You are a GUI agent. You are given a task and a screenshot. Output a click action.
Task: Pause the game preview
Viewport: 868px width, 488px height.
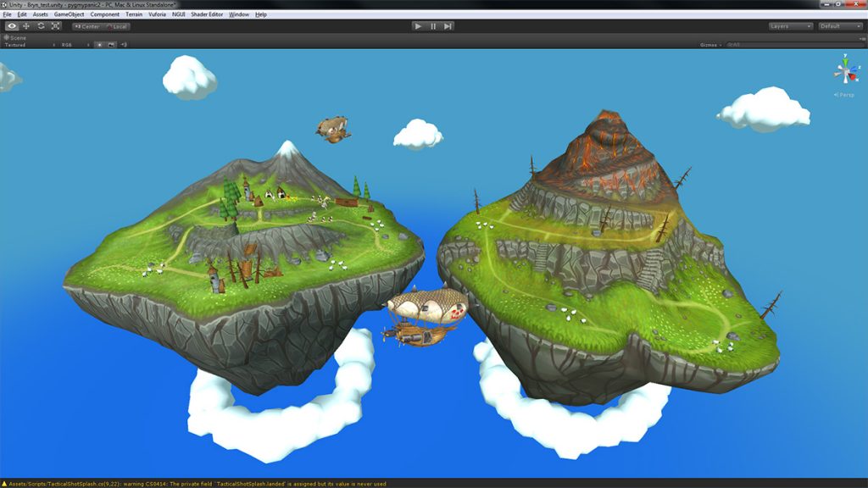433,26
